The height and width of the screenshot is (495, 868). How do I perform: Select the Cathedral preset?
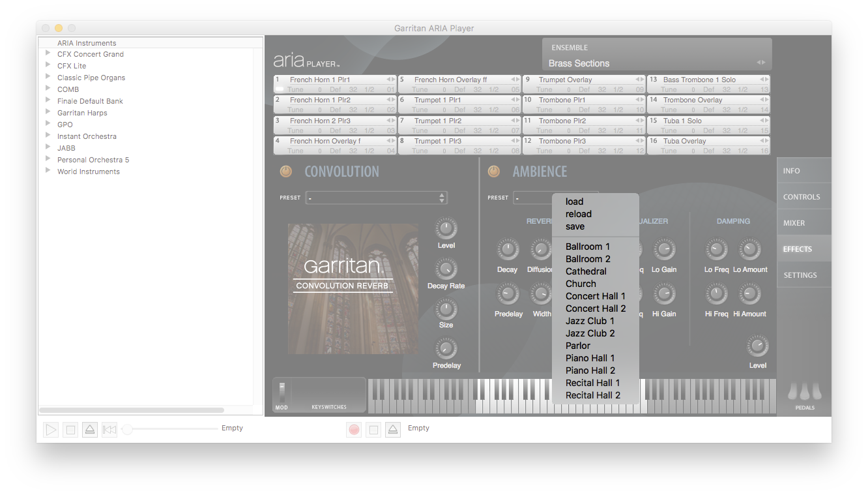[595, 271]
